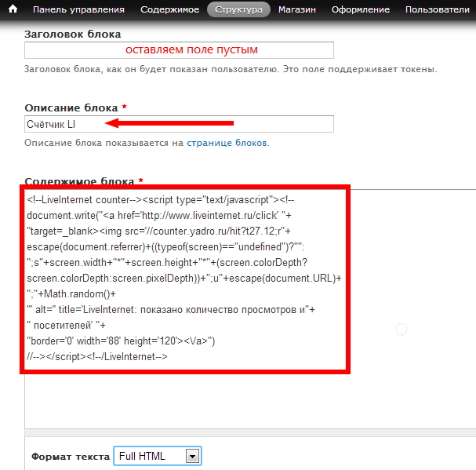Focus the Описание блока field with Счётчик LI
Image resolution: width=476 pixels, height=470 pixels.
(179, 124)
